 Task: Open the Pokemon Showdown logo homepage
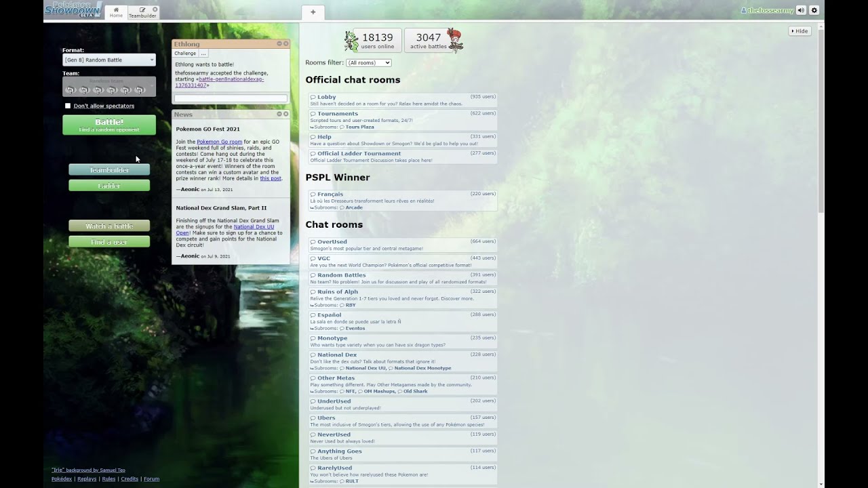[73, 9]
